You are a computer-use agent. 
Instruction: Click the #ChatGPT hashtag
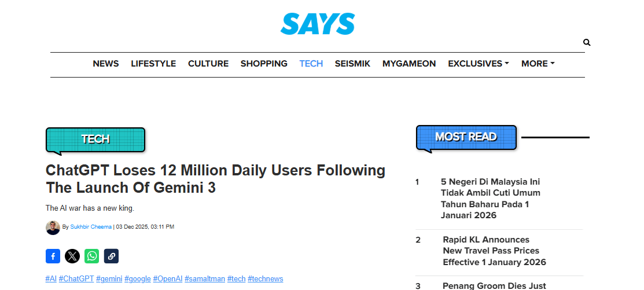point(76,279)
